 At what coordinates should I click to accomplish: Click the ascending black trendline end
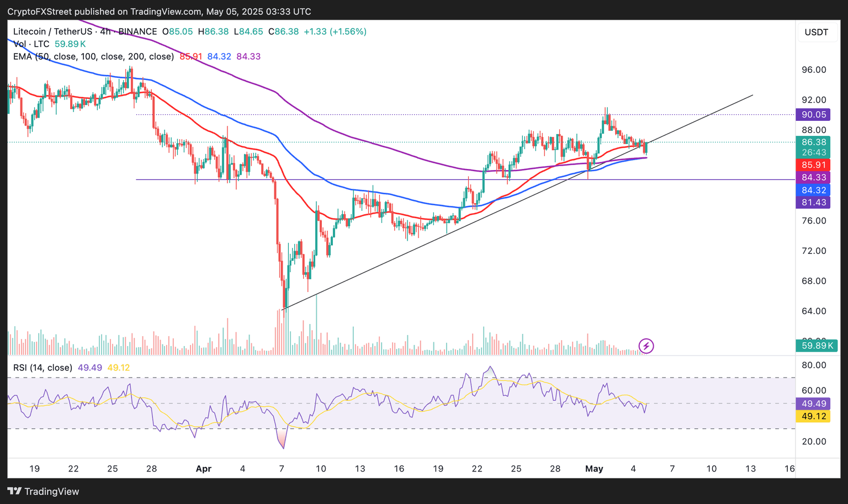(752, 96)
